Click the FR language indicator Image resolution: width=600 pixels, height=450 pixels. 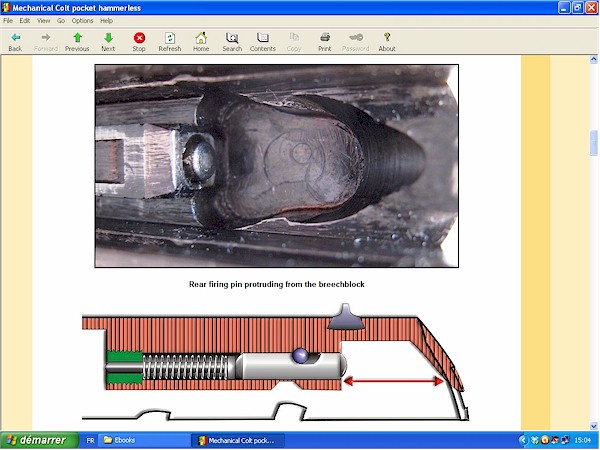tap(90, 440)
